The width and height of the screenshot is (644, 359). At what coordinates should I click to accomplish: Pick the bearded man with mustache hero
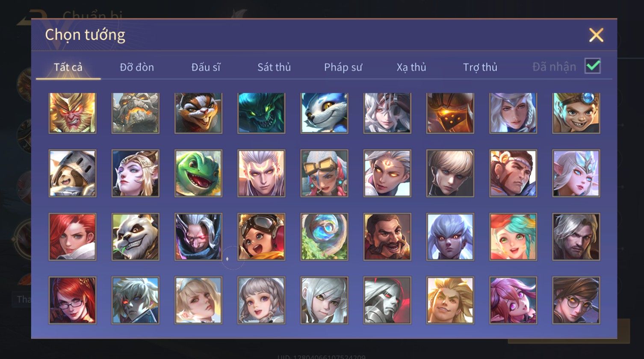click(x=387, y=237)
